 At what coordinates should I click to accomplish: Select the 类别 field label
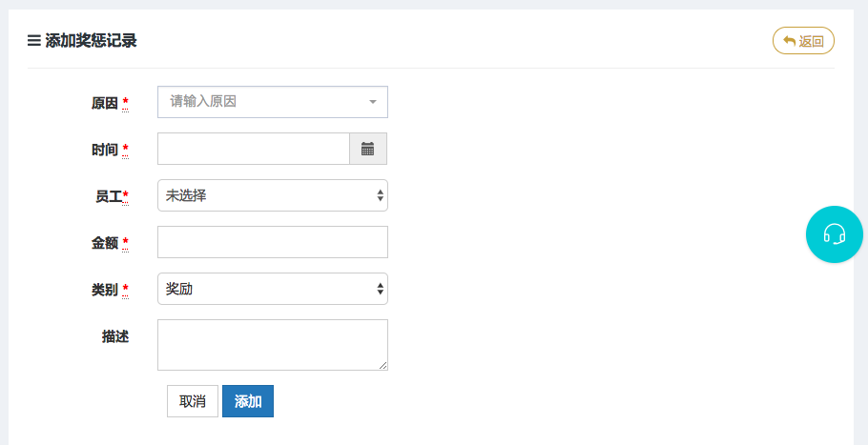tap(105, 290)
